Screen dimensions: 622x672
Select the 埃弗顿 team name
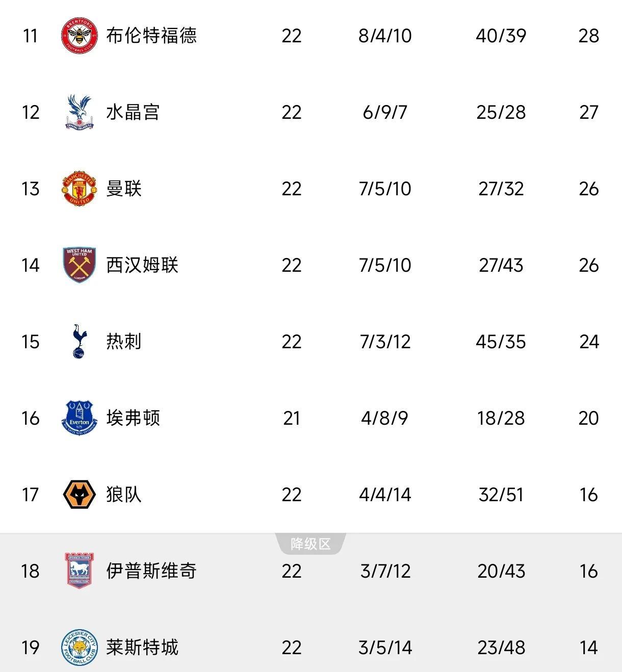pyautogui.click(x=133, y=418)
